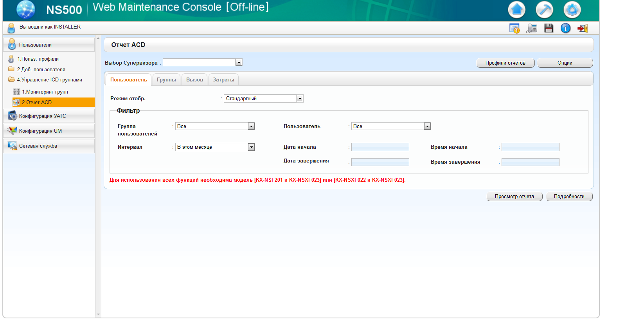Click the sidebar scrollbar down arrow

pos(98,314)
